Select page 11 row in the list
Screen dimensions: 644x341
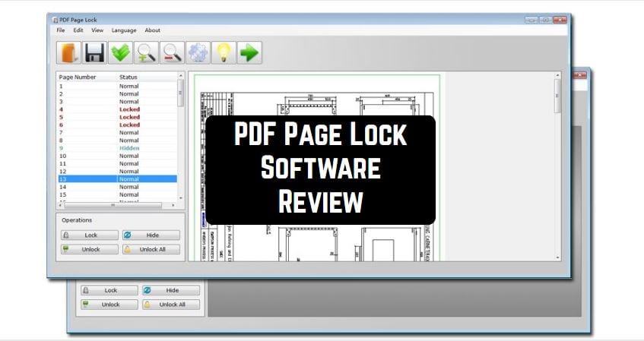coord(117,164)
